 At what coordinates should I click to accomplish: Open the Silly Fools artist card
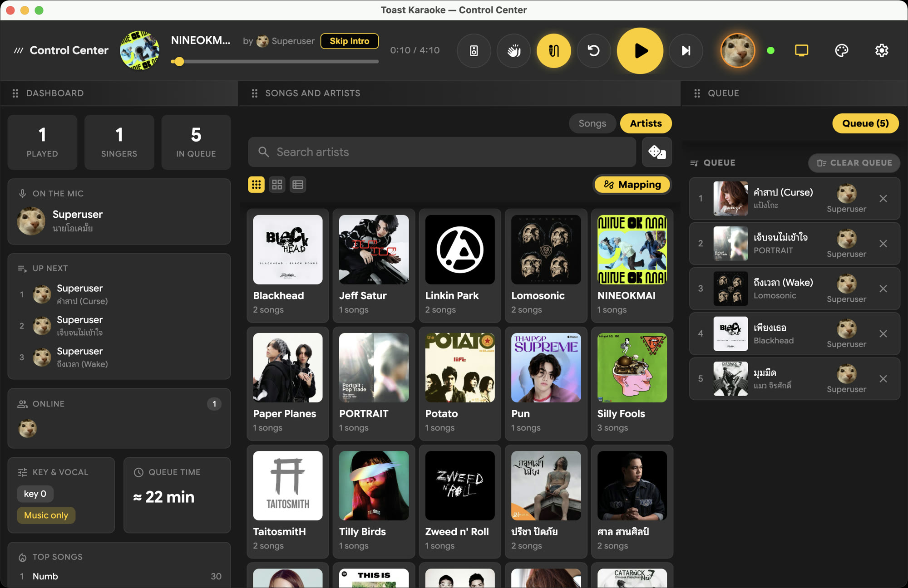click(632, 384)
